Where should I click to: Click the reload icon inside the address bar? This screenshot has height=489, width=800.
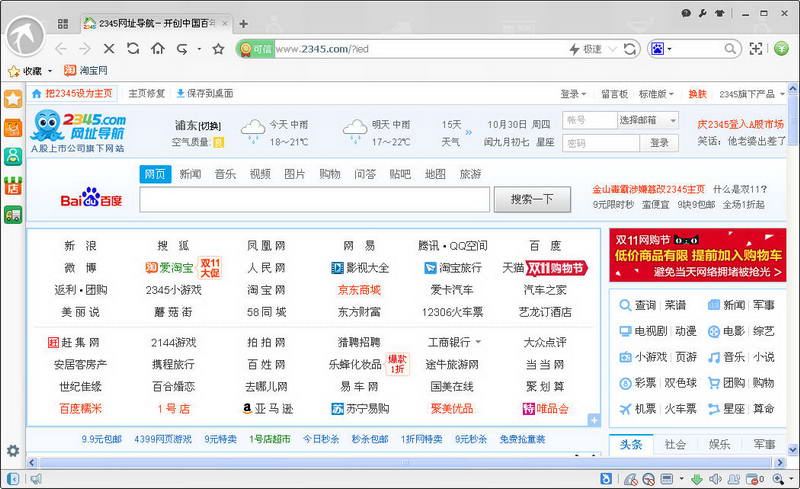tap(630, 49)
